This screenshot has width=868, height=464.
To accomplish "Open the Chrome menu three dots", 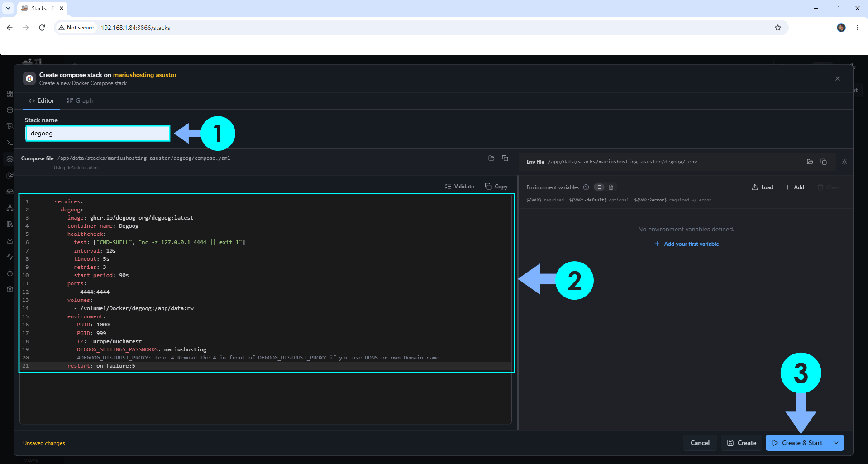I will point(857,28).
